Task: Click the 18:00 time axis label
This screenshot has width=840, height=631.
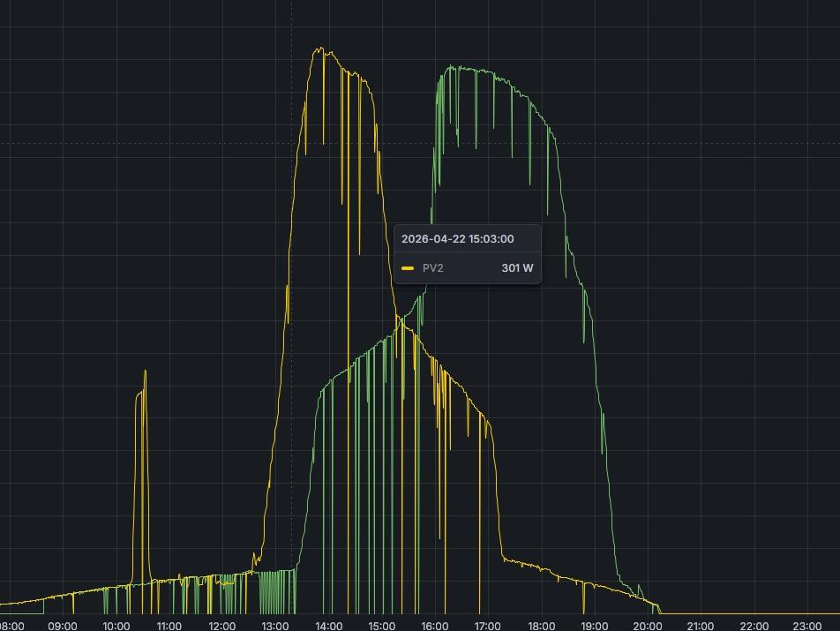Action: (541, 626)
